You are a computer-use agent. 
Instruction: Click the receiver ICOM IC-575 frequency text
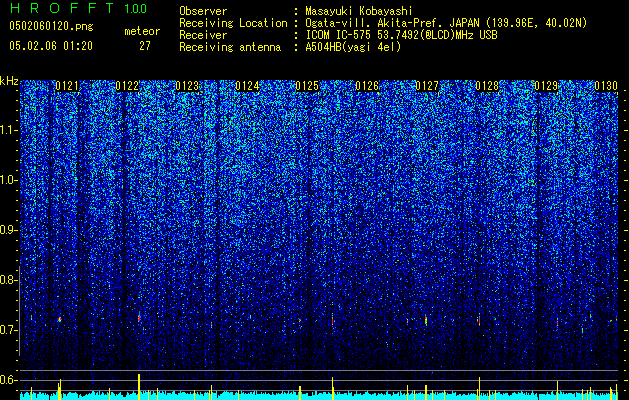pyautogui.click(x=401, y=35)
